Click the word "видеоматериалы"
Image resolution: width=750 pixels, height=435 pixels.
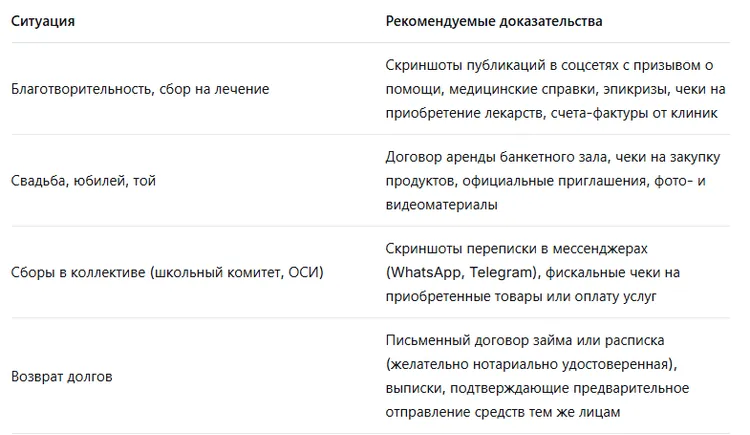[442, 205]
